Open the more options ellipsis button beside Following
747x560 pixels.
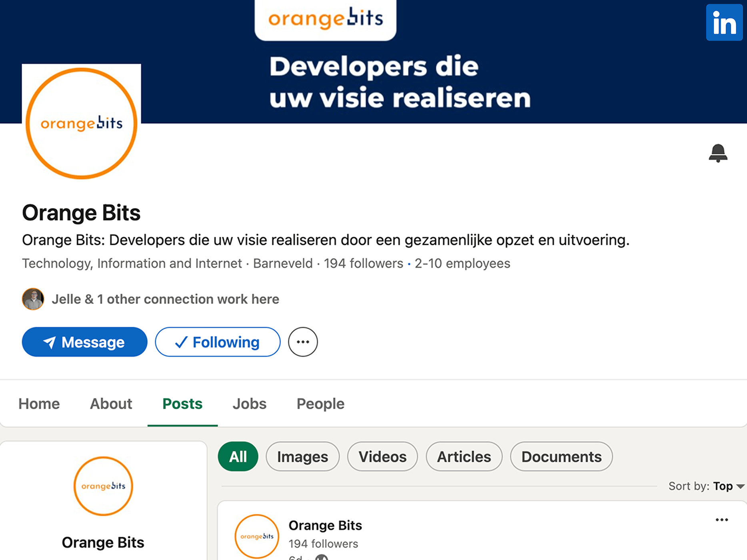[x=303, y=342]
